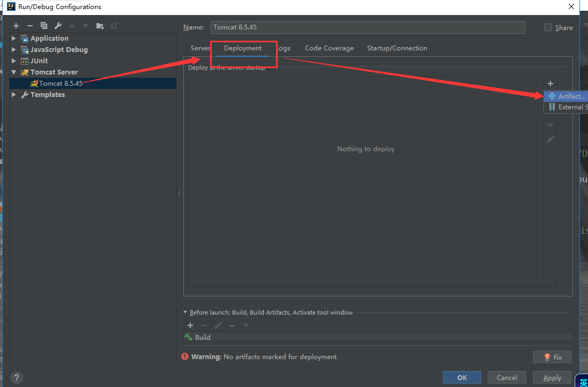Click the Name input field
This screenshot has width=588, height=387.
[368, 27]
